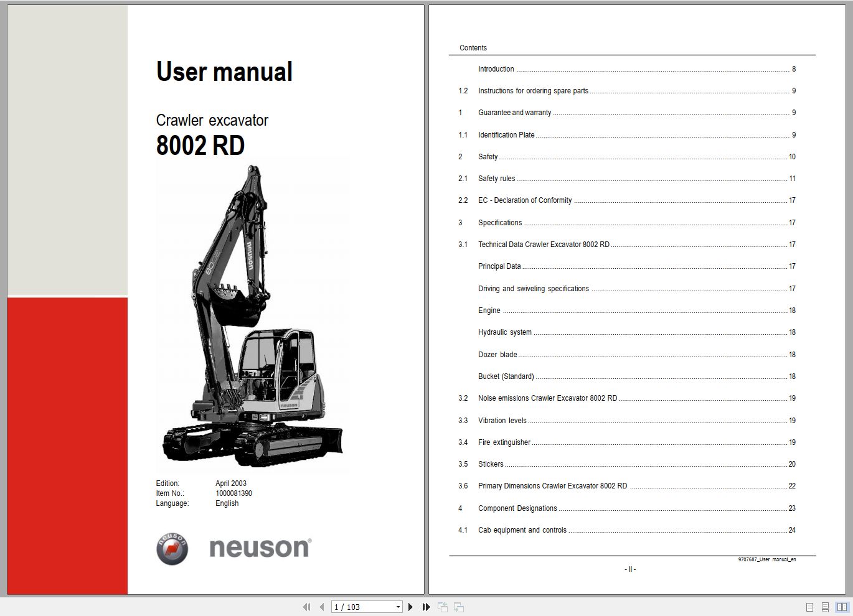
Task: Go to previous page arrow
Action: (321, 607)
